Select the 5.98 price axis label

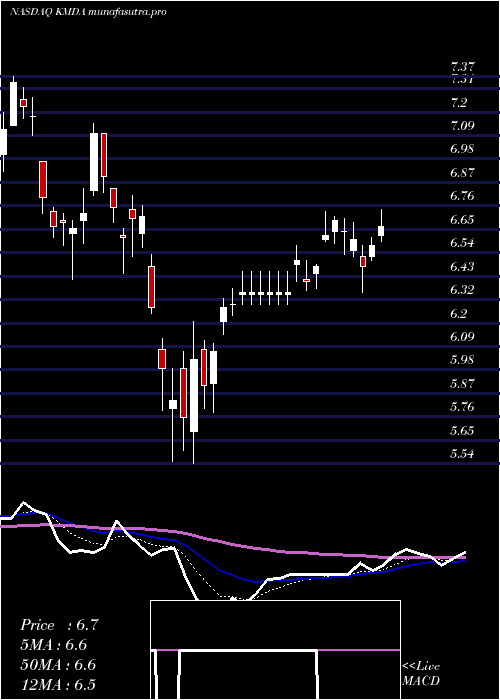click(462, 360)
